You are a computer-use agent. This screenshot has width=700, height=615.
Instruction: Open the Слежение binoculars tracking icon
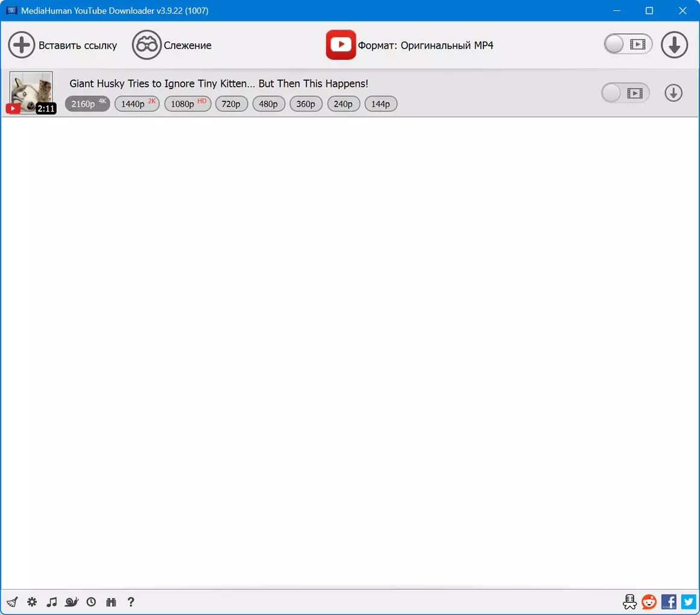click(147, 45)
